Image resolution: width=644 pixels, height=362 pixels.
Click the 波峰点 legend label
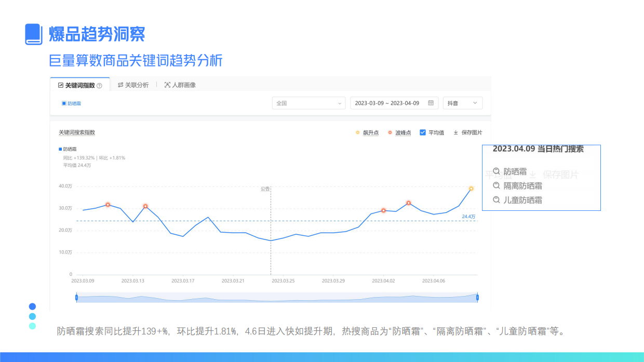(x=403, y=132)
